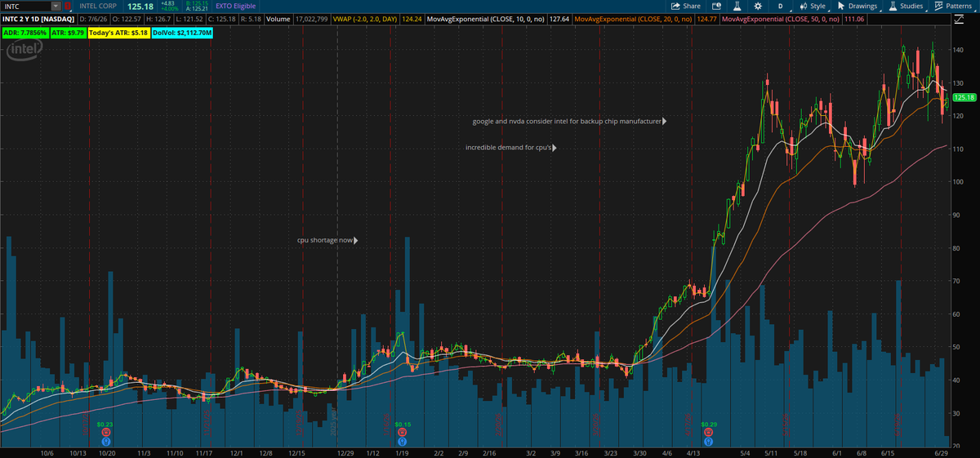
Task: Click the EMA 10 value 127.64
Action: pyautogui.click(x=559, y=18)
